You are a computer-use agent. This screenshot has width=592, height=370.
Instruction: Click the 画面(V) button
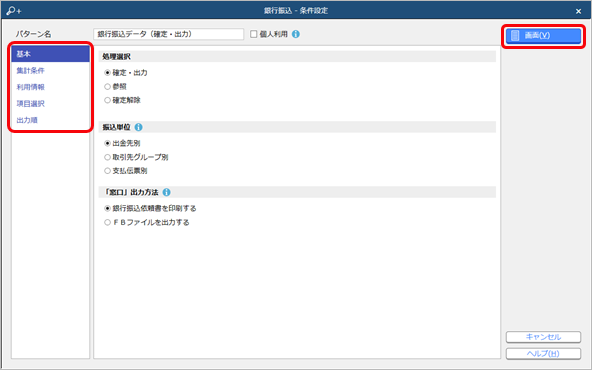coord(543,35)
